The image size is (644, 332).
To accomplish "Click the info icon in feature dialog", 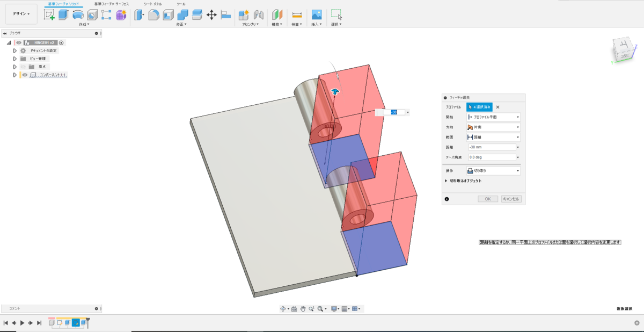I will point(447,199).
